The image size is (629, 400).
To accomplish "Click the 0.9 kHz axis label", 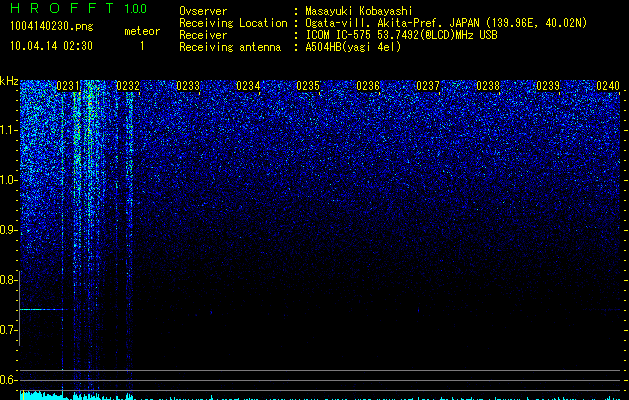I will [8, 230].
